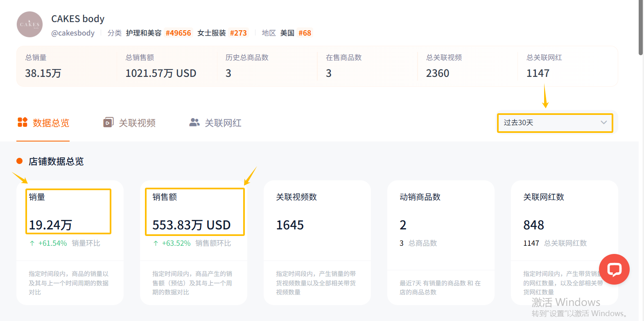Viewport: 644px width, 321px height.
Task: Click the 动销商品数 card title
Action: click(x=420, y=197)
